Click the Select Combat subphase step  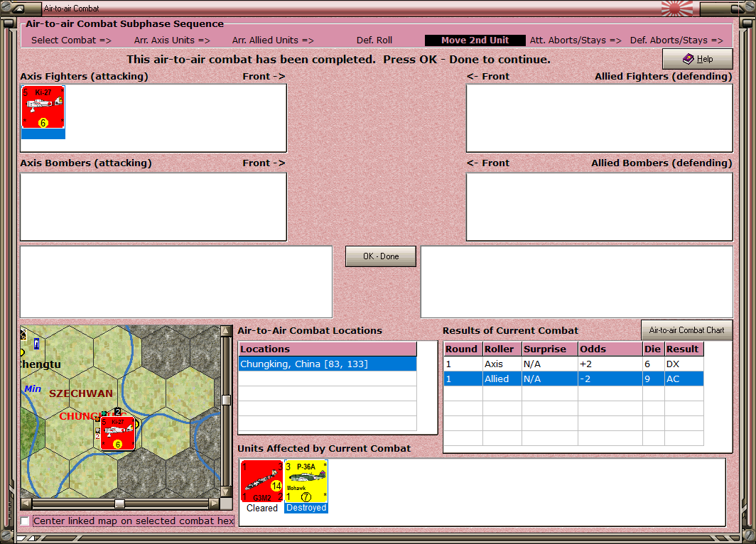pyautogui.click(x=71, y=40)
